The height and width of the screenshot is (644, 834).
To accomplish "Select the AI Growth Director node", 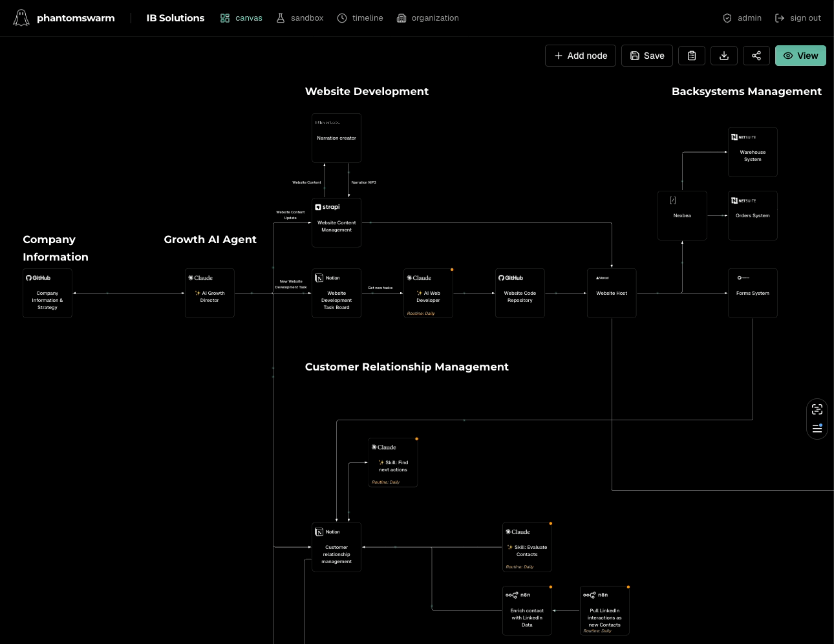I will [x=209, y=293].
